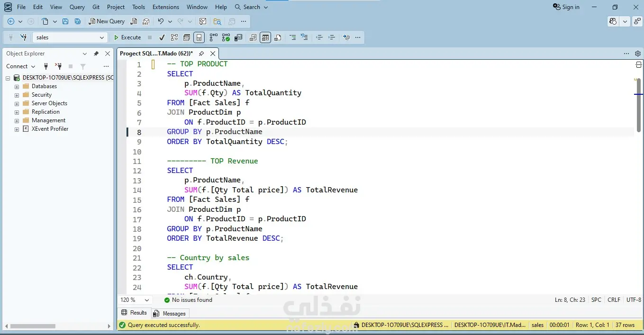Click the 37 rows status entry
This screenshot has width=644, height=335.
(625, 325)
